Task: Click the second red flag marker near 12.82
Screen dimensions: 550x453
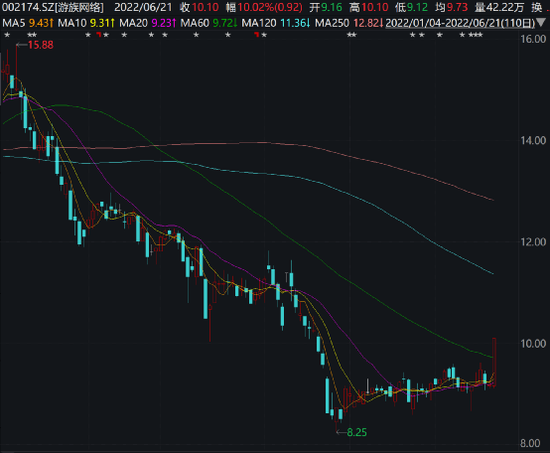Action: coord(257,34)
